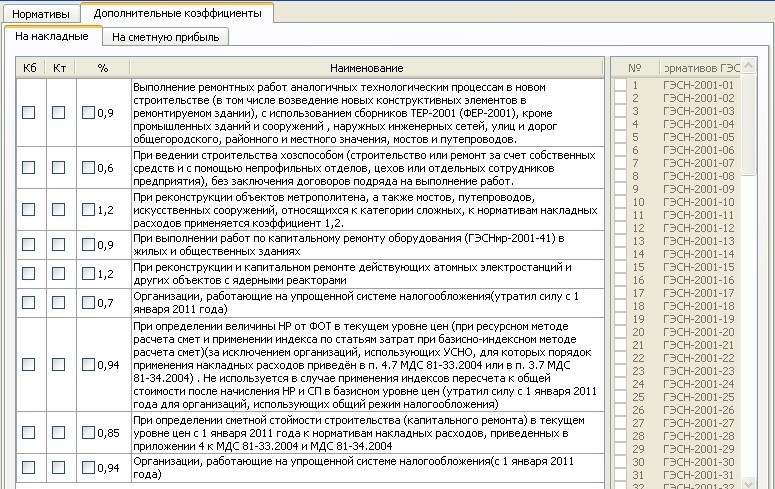
Task: Check Кб for the ГЭСНмр-2001-41 equipment repair row
Action: click(x=28, y=245)
